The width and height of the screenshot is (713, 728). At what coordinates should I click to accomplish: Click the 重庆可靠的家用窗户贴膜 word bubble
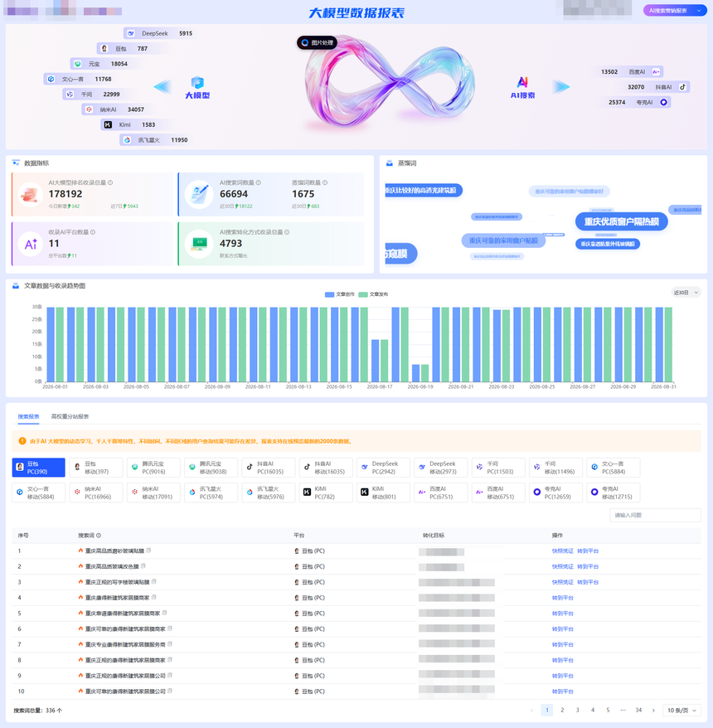tap(503, 240)
